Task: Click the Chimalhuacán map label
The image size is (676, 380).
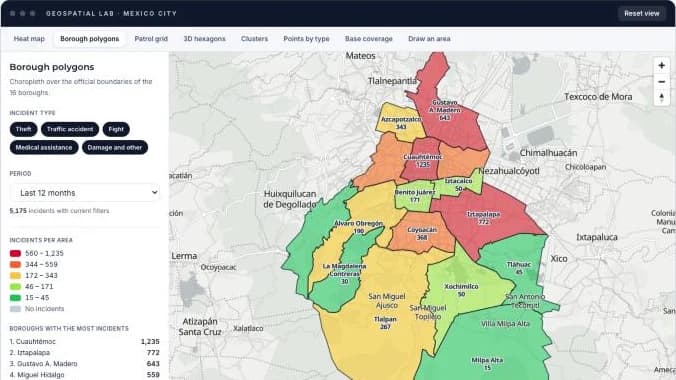Action: [548, 153]
